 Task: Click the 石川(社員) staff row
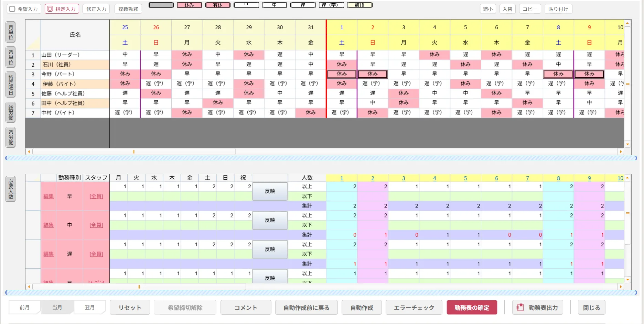75,65
